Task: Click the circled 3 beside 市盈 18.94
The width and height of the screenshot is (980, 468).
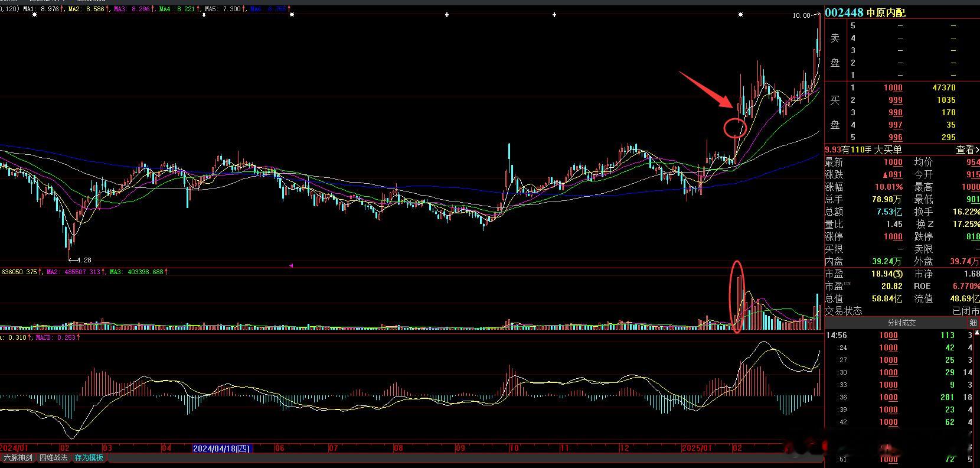Action: [x=898, y=274]
